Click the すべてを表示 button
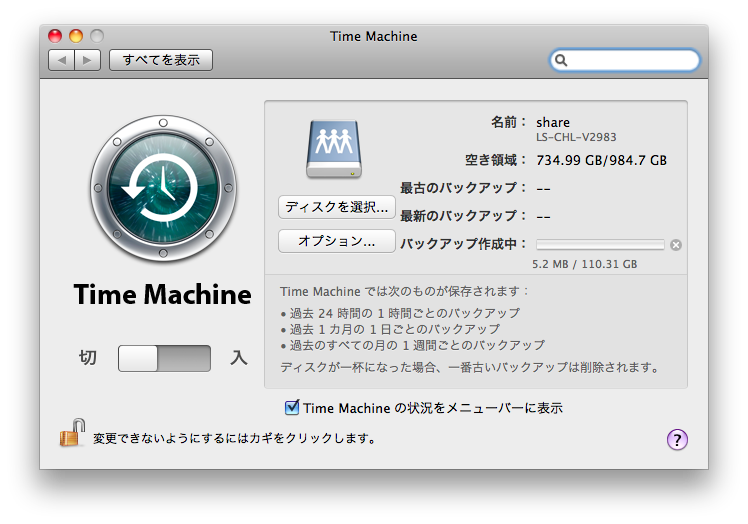Image resolution: width=748 pixels, height=524 pixels. 161,60
